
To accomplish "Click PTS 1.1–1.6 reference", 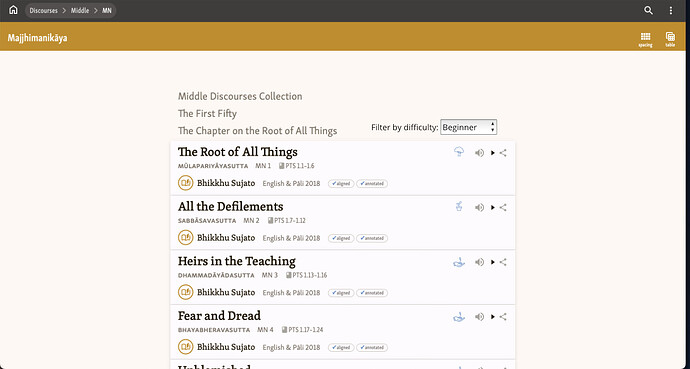I will (x=297, y=166).
